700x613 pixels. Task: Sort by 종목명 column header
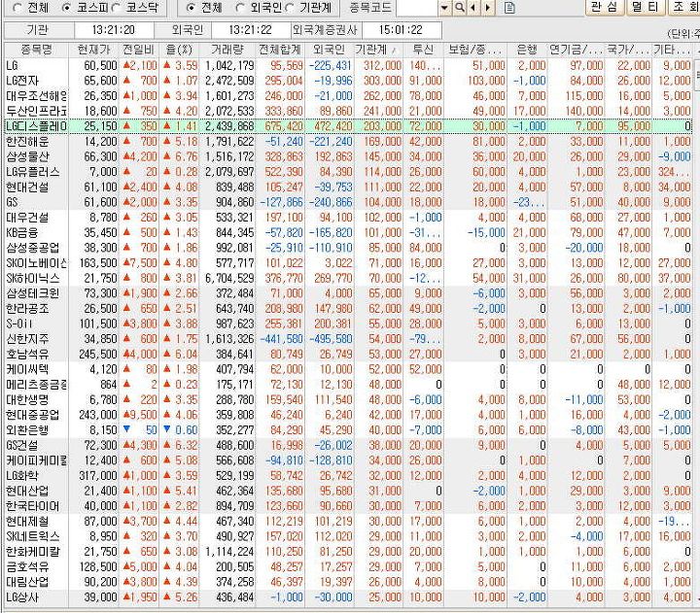click(x=36, y=50)
